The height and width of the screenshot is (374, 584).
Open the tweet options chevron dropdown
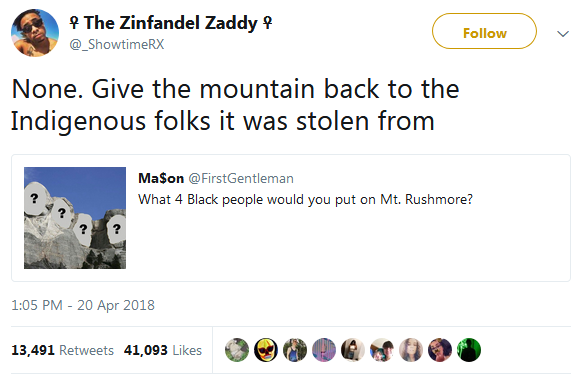[x=563, y=34]
